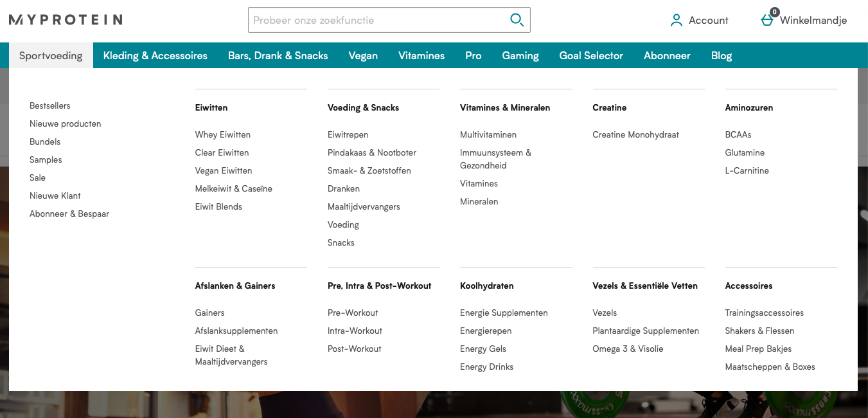Open Shakers & Flessen accessories

coord(759,331)
